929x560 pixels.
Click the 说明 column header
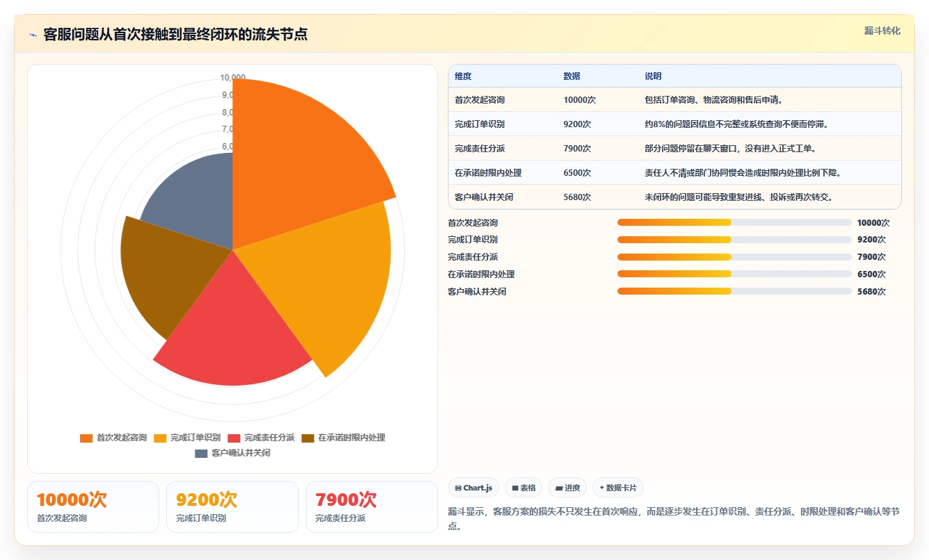point(653,76)
